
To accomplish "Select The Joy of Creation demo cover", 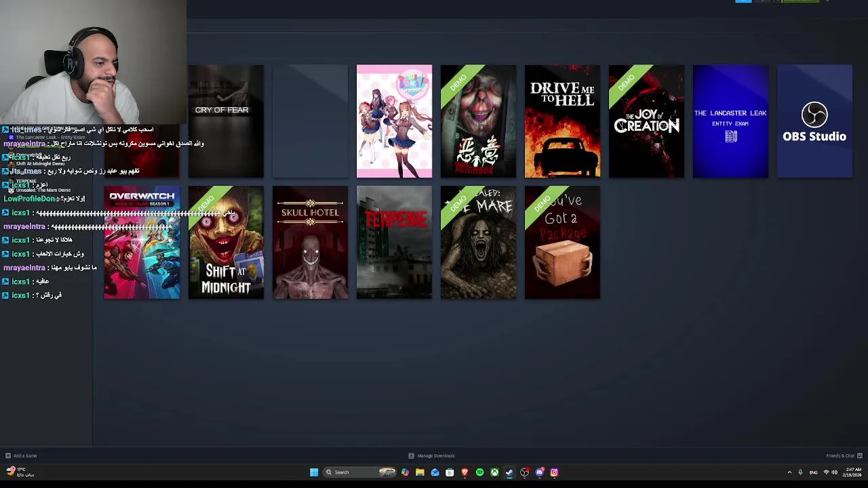I will [646, 121].
